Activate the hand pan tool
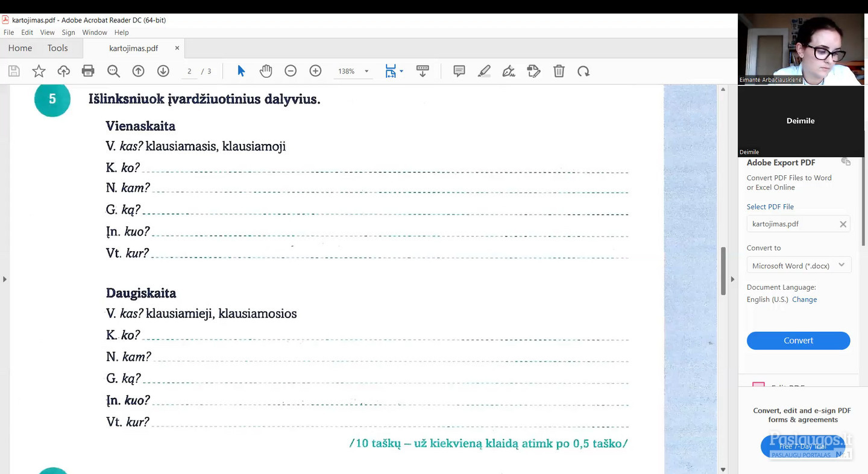This screenshot has height=474, width=868. [266, 71]
